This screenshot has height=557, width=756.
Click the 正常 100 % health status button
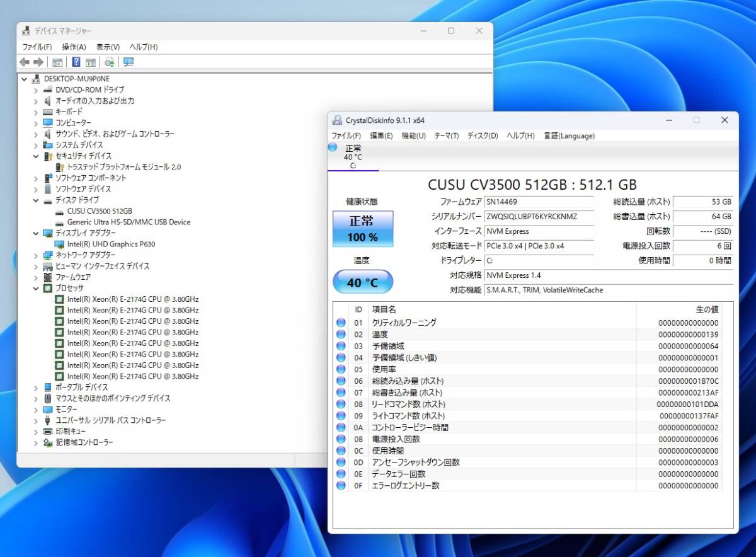pyautogui.click(x=363, y=229)
